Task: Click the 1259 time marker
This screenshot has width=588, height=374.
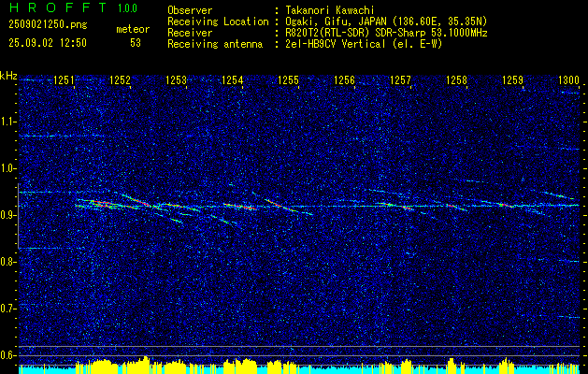Action: point(512,79)
